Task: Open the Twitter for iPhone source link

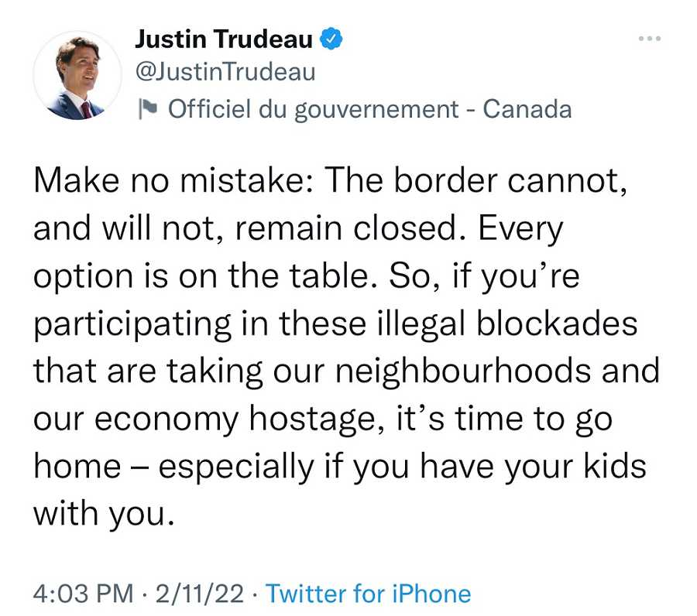Action: (368, 594)
